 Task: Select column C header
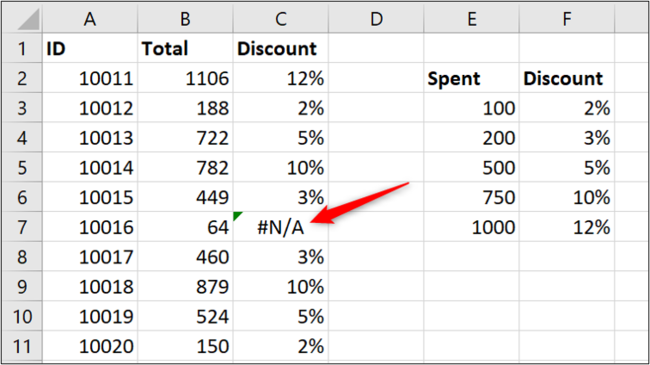(x=281, y=19)
